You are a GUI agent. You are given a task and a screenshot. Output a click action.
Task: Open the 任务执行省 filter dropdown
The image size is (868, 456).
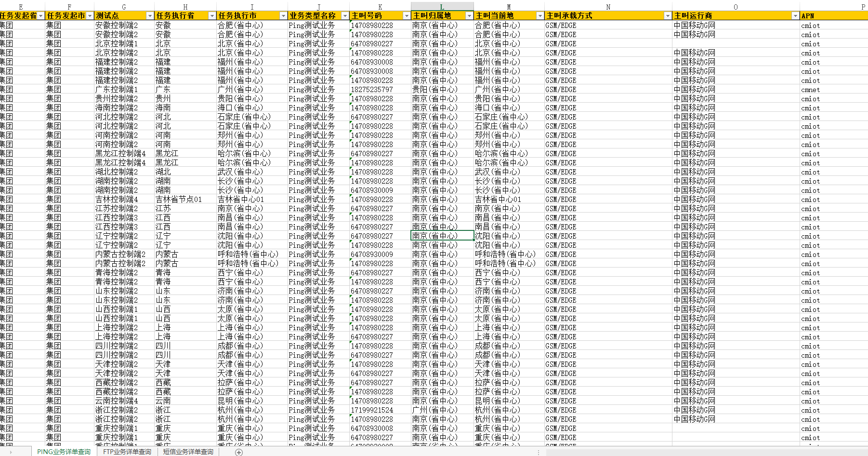[x=212, y=16]
